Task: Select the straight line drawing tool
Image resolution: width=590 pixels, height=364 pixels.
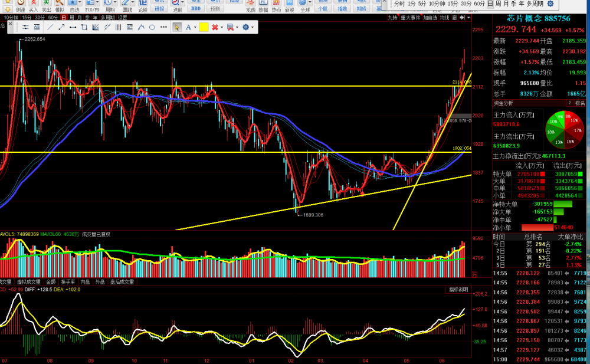Action: coord(50,27)
